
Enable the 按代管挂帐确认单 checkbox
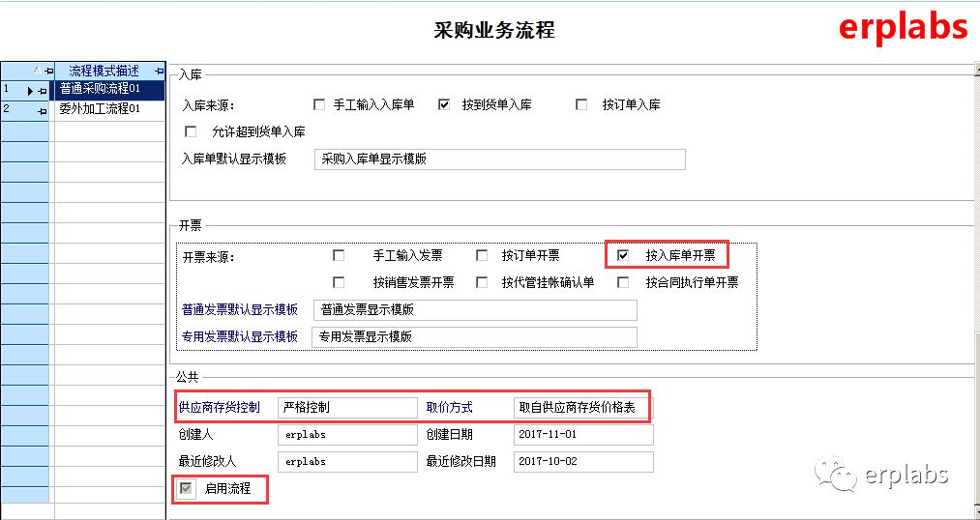click(482, 282)
